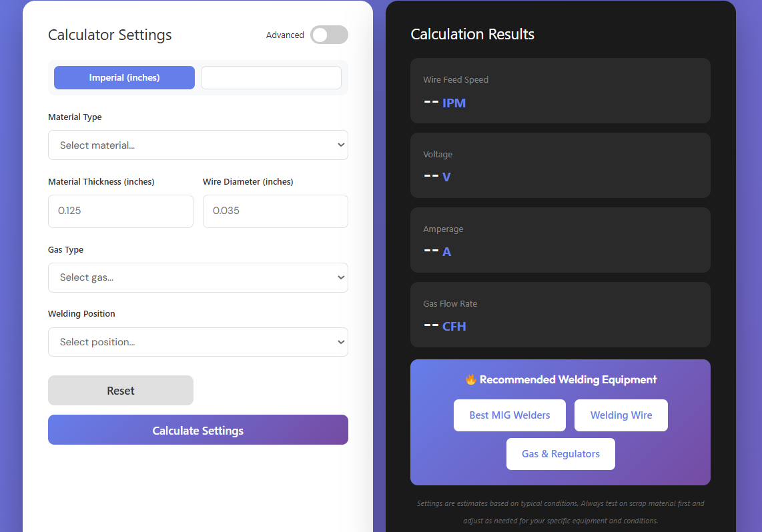Viewport: 762px width, 532px height.
Task: Click the Amperage A result value
Action: click(x=437, y=251)
